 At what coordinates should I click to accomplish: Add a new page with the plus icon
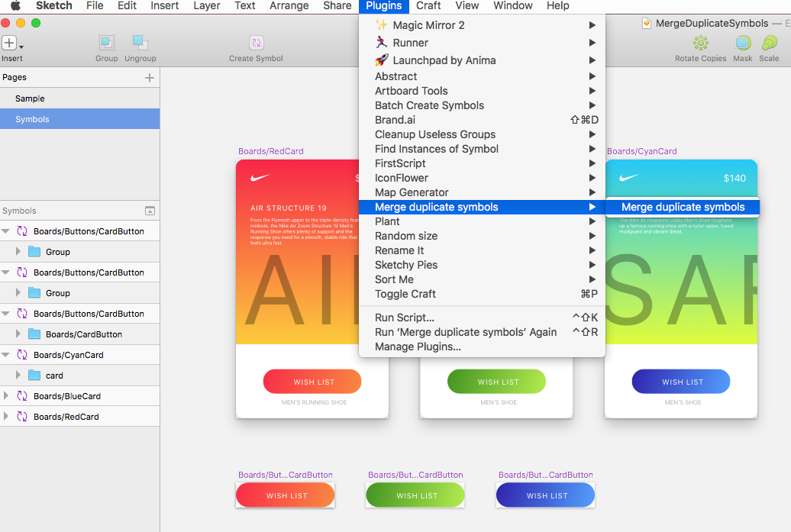tap(150, 76)
